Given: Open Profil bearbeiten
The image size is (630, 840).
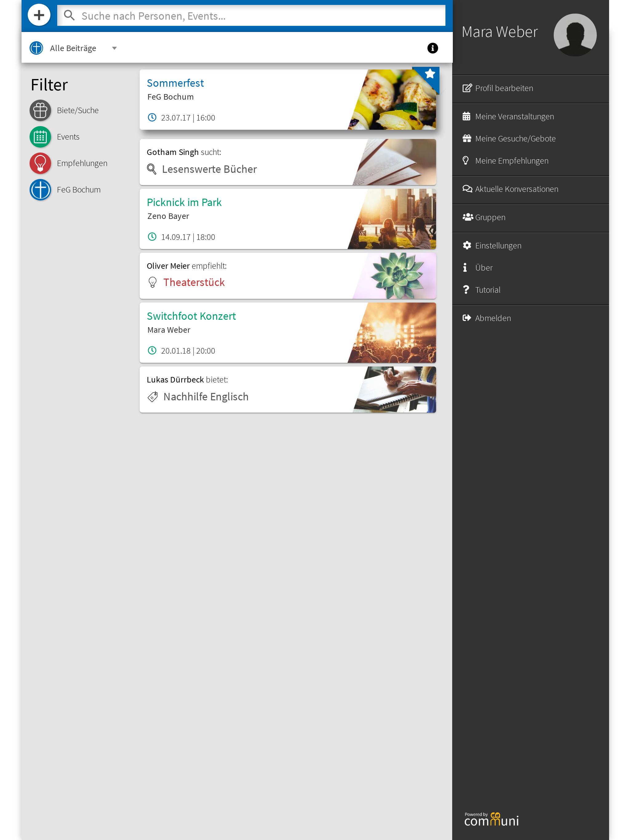Looking at the screenshot, I should pos(504,88).
